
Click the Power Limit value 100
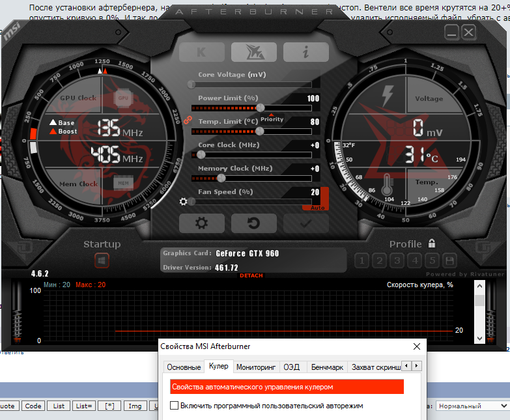click(x=313, y=98)
